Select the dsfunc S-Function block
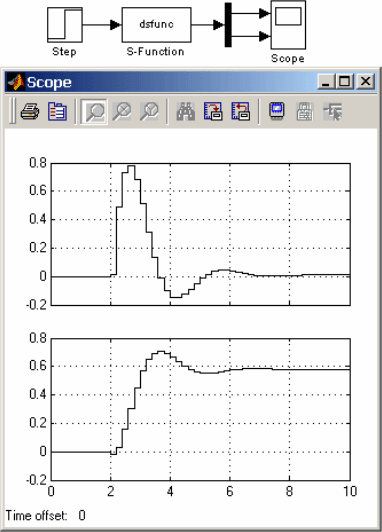The height and width of the screenshot is (532, 382). pos(156,25)
